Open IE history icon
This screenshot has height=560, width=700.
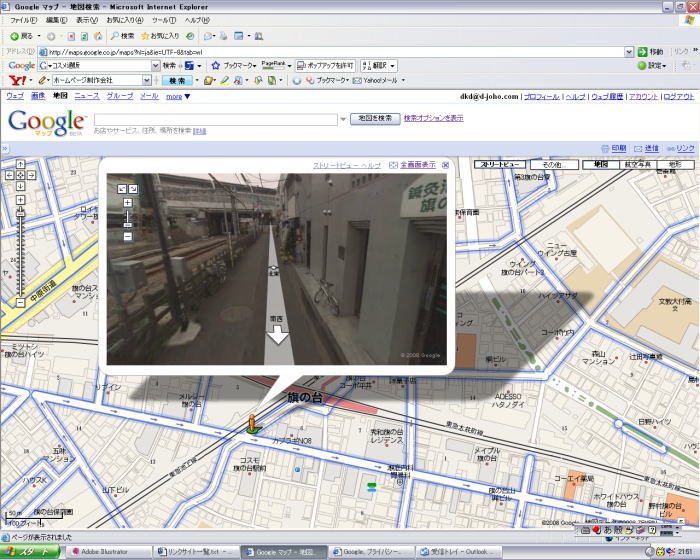coord(190,36)
